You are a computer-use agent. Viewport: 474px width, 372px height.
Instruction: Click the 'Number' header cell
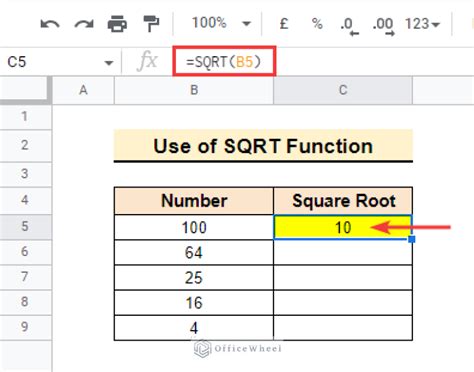pos(194,201)
